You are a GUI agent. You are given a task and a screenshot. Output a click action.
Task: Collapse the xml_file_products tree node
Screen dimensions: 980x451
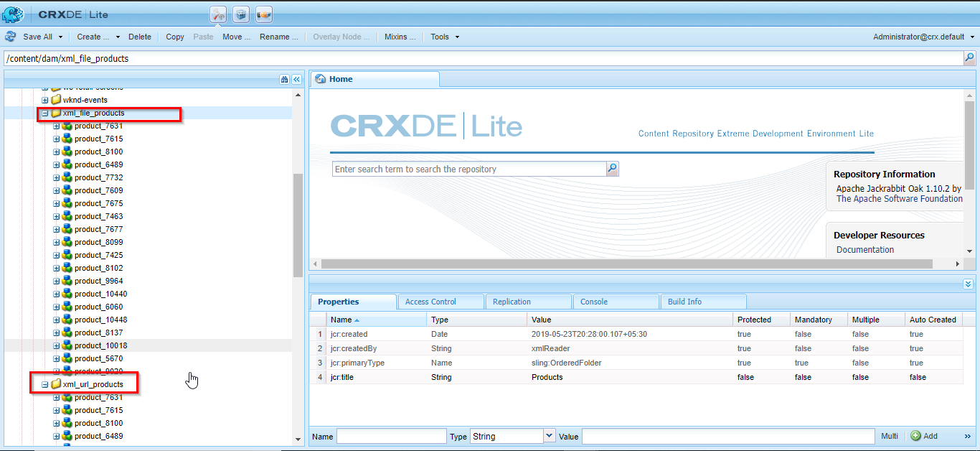click(x=44, y=113)
